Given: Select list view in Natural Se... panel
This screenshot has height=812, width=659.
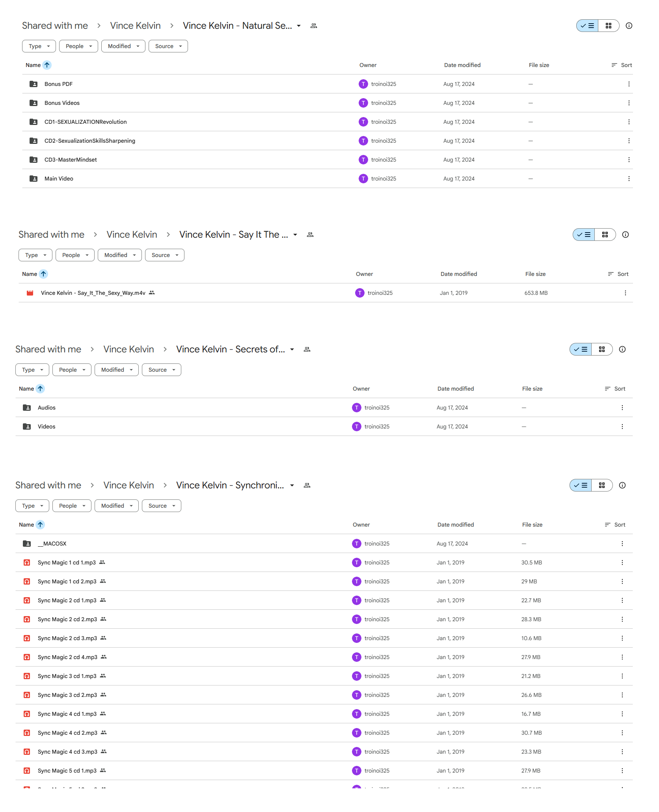Looking at the screenshot, I should 587,26.
